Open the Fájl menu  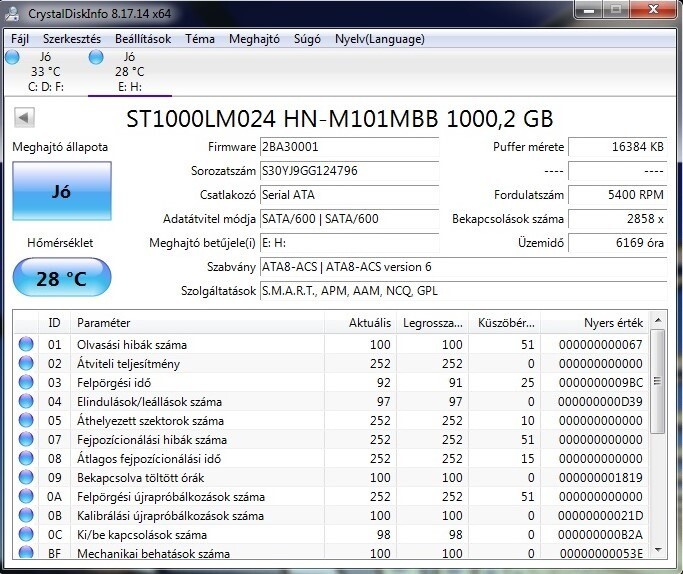(20, 39)
